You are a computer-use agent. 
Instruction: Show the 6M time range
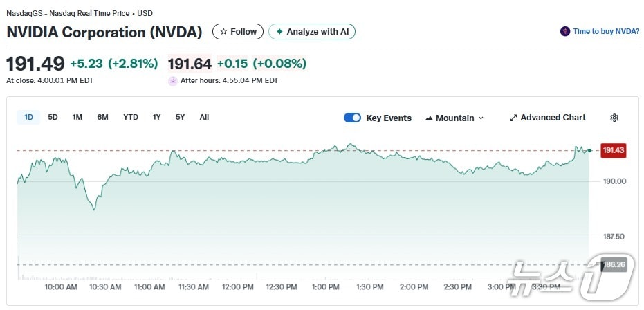(102, 118)
